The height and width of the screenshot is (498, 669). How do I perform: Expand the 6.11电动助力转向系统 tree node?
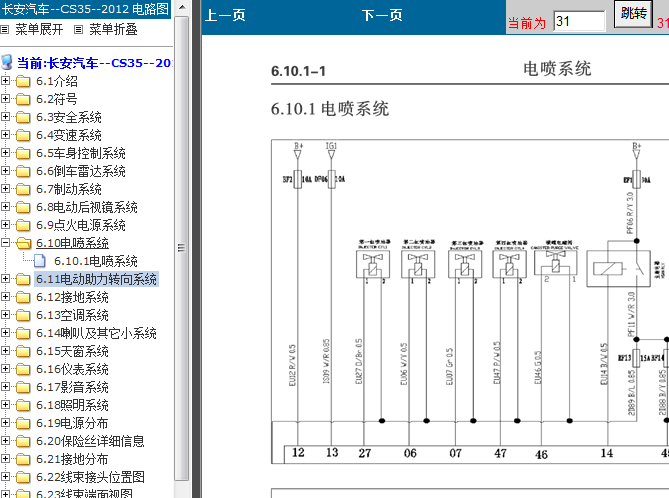6,278
